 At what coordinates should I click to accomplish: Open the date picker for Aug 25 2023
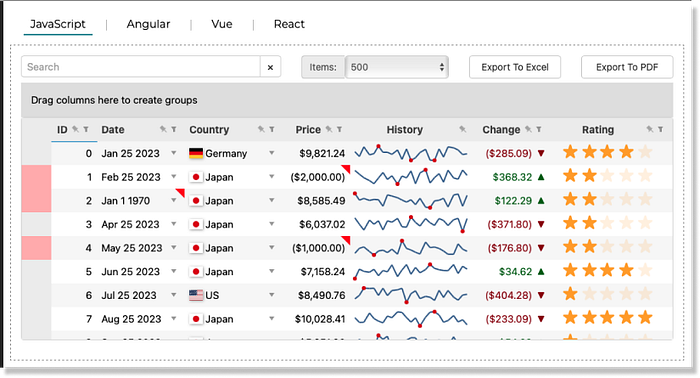(x=174, y=319)
